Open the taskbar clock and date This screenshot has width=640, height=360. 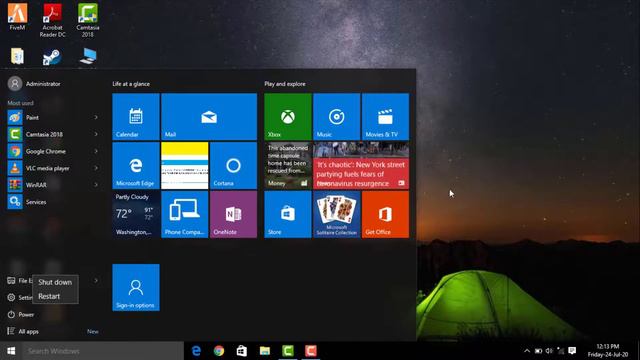(x=608, y=351)
